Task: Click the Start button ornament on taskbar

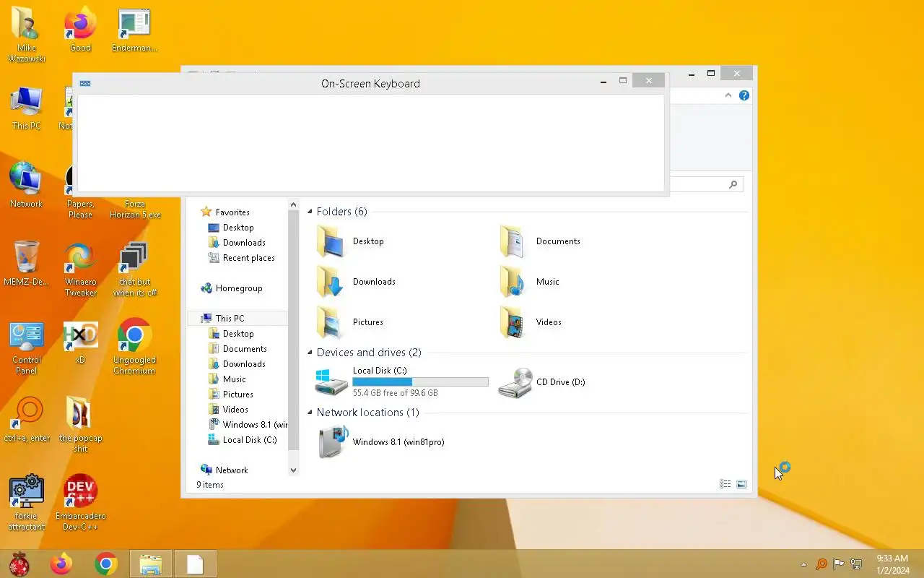Action: tap(19, 564)
